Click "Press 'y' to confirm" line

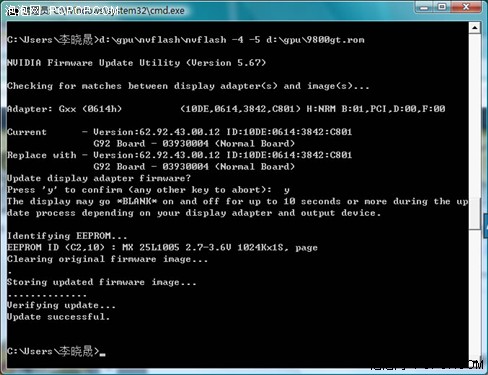(148, 190)
